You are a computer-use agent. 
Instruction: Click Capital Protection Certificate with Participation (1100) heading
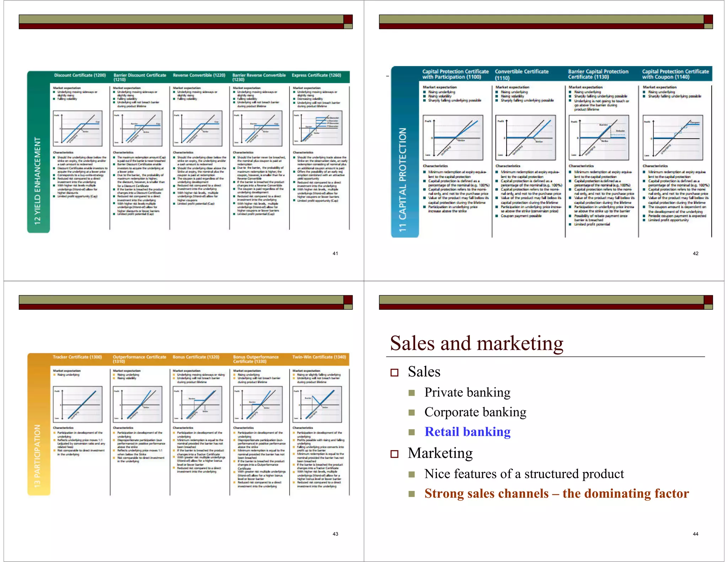[455, 74]
